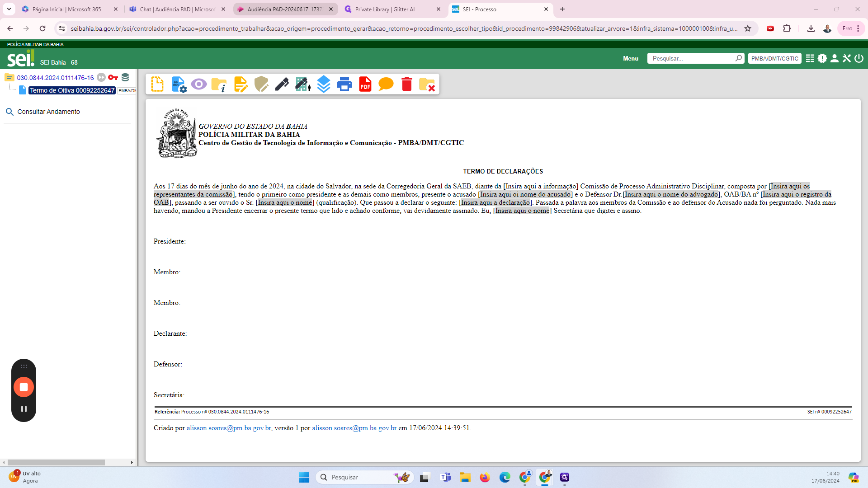
Task: Click the power logout icon
Action: (x=859, y=58)
